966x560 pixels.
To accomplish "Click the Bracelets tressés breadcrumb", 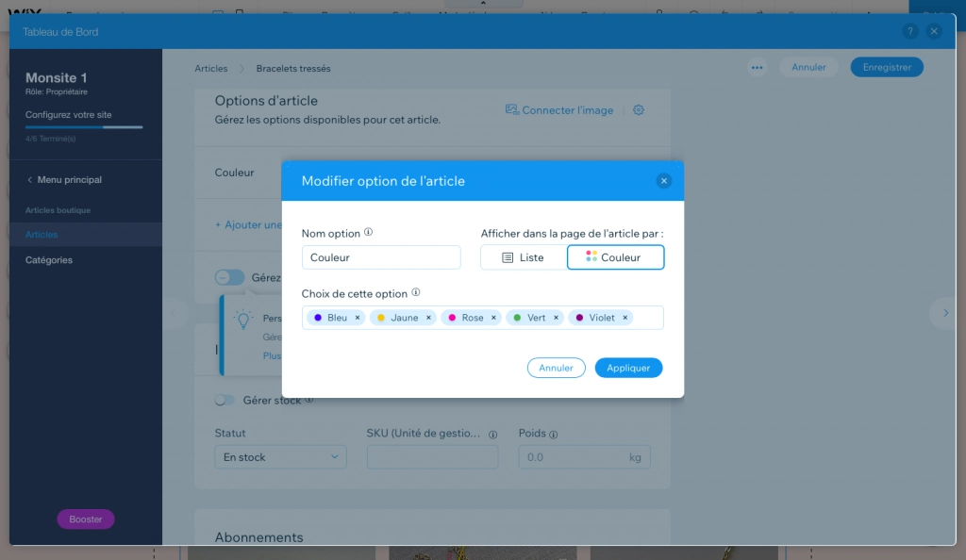I will click(293, 68).
